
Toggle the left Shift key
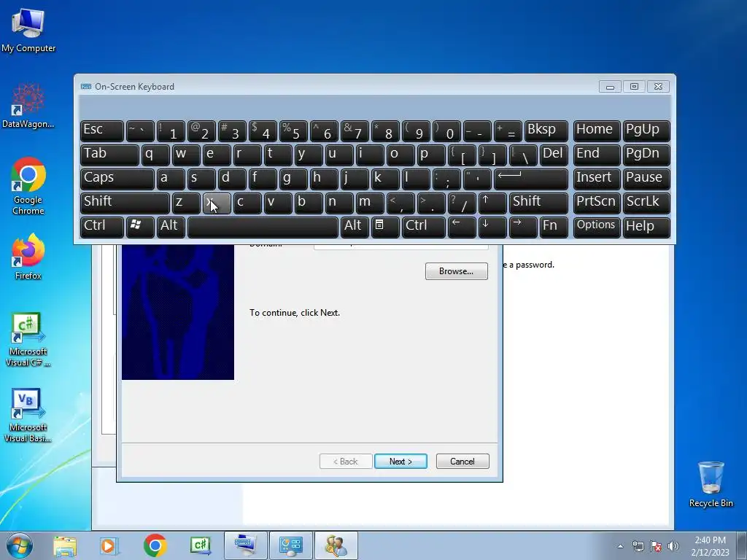[125, 203]
